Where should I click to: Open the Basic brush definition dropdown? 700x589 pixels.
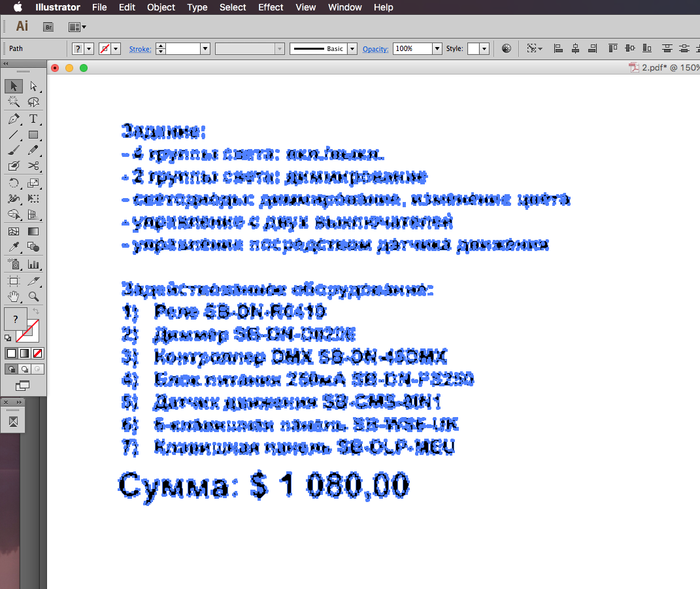coord(352,48)
